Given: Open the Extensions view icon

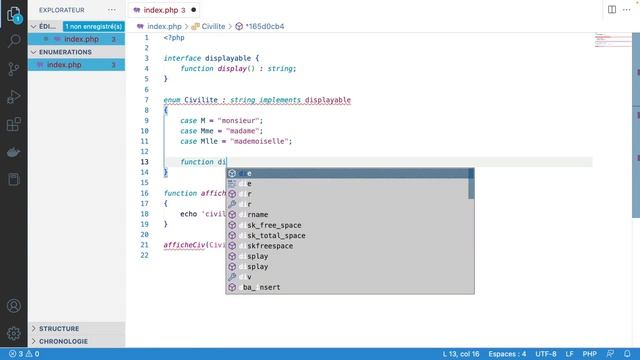Looking at the screenshot, I should 14,124.
